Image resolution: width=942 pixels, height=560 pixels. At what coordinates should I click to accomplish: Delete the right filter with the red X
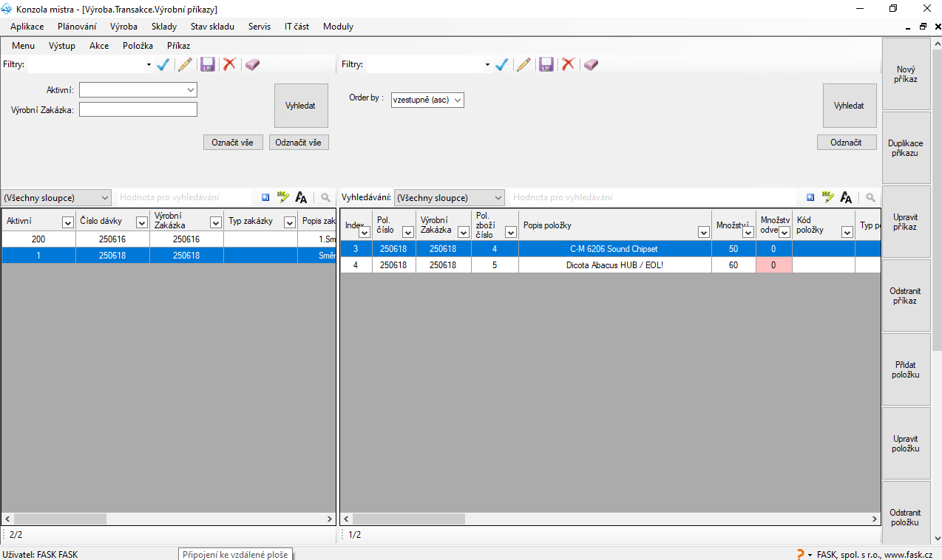568,65
